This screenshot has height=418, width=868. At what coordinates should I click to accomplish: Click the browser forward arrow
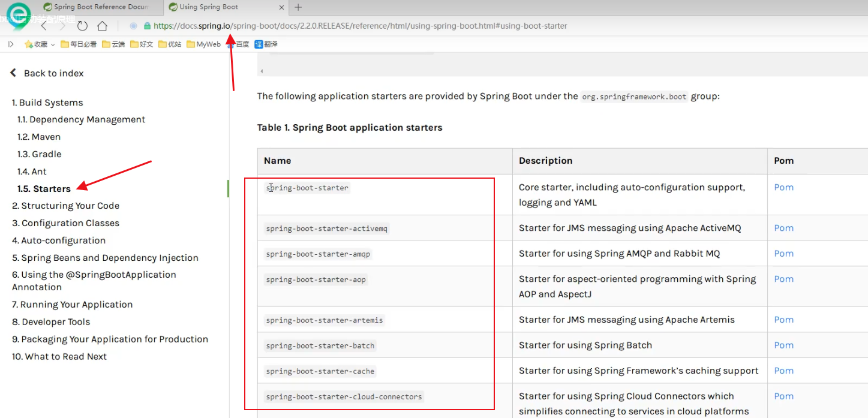[62, 26]
